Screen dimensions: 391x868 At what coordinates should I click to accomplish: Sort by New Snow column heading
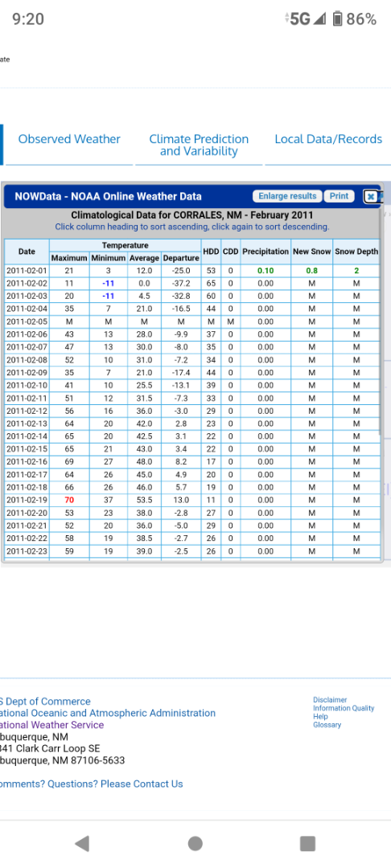tap(312, 252)
